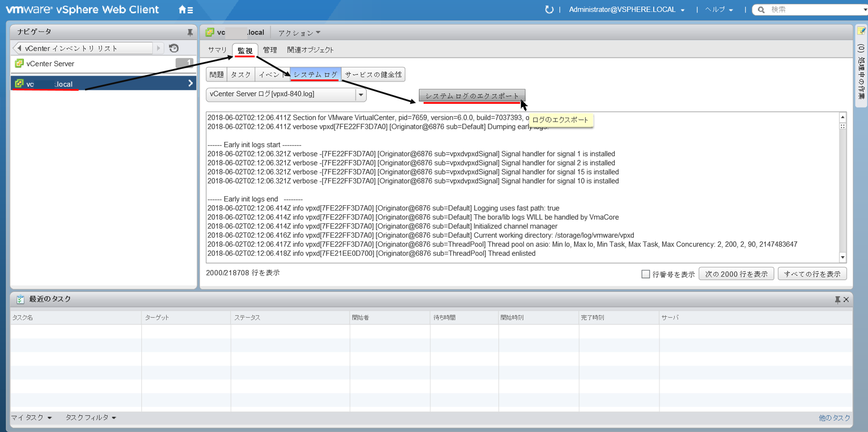Click the vCenter object icon in header
Screen dimensions: 868x432
pyautogui.click(x=210, y=32)
